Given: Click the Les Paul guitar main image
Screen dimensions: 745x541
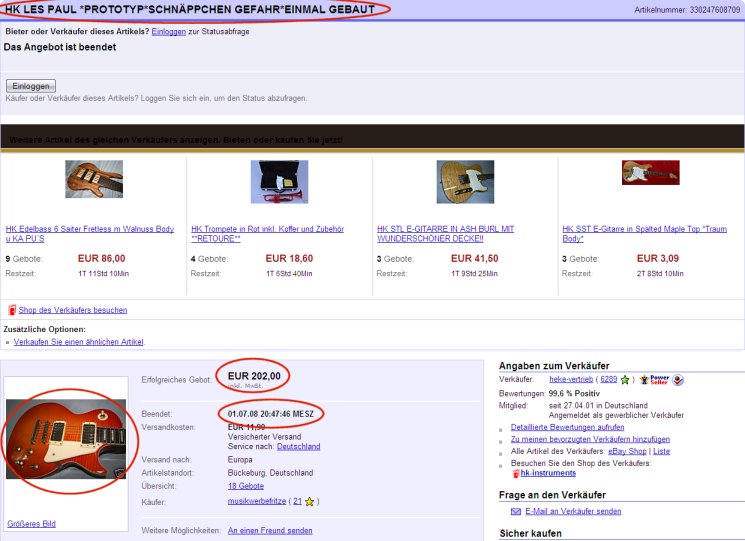Looking at the screenshot, I should (x=66, y=438).
